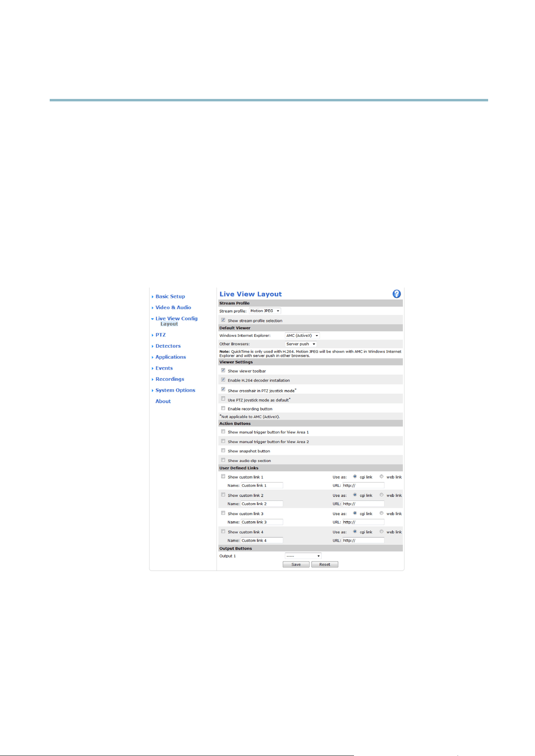
Task: Check Show custom link 4
Action: (223, 531)
